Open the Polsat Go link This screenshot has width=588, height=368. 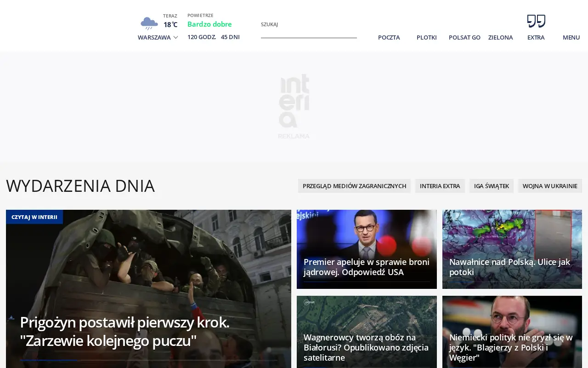tap(464, 37)
